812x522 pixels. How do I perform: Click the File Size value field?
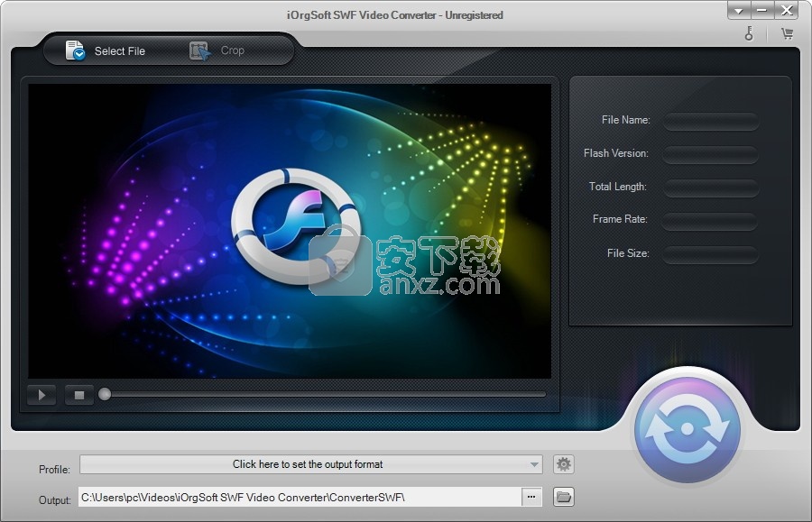711,254
